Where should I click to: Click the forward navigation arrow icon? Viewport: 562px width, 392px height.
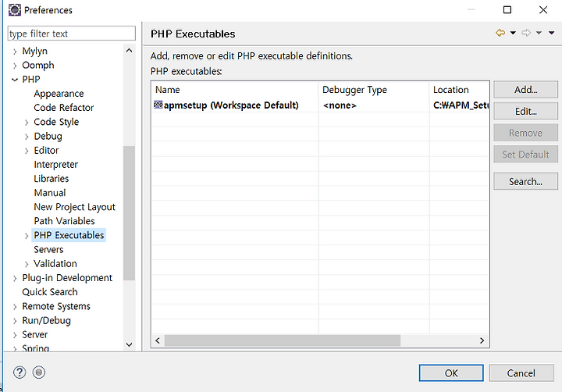[526, 33]
